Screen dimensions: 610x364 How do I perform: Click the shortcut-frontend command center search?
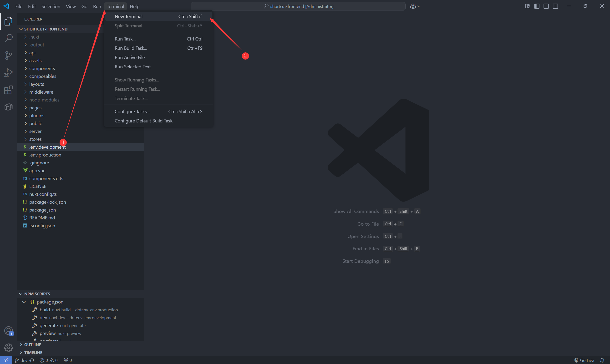tap(298, 6)
